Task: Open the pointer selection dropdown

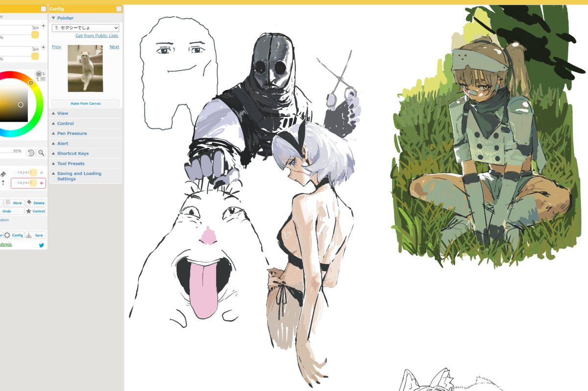Action: 85,28
